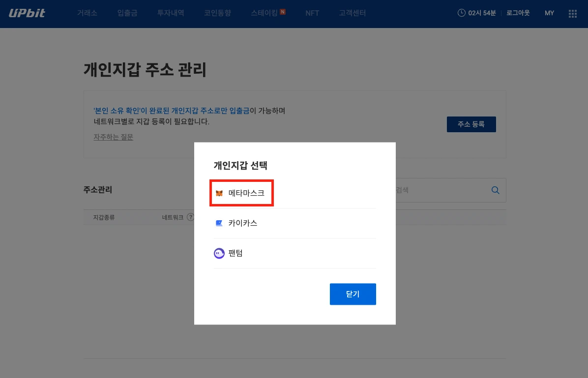Click the 주소 등록 button
This screenshot has width=588, height=378.
471,124
